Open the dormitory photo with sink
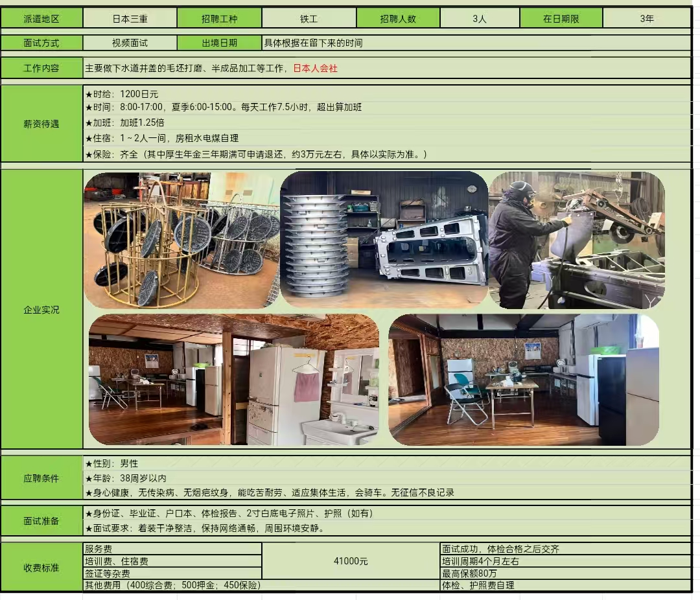The height and width of the screenshot is (600, 700). click(234, 380)
